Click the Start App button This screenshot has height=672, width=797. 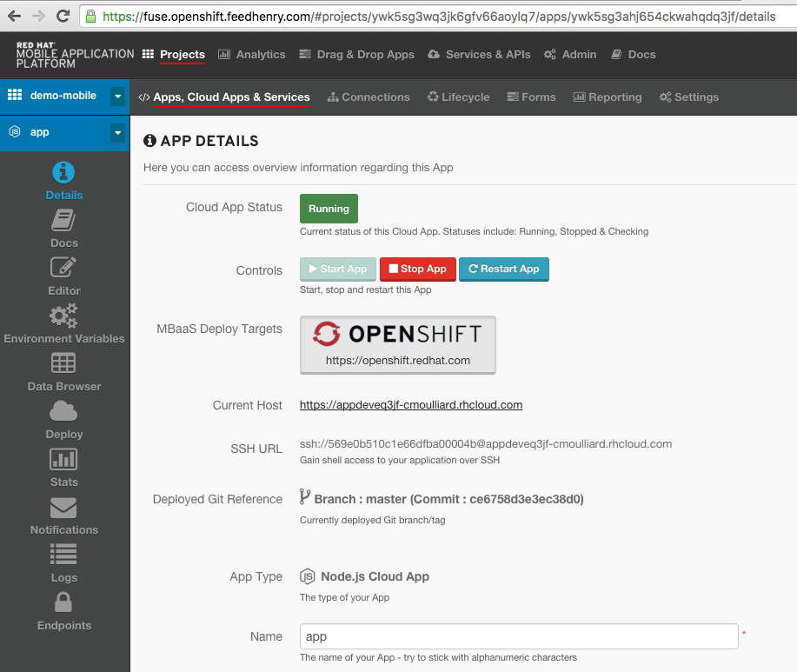[338, 269]
